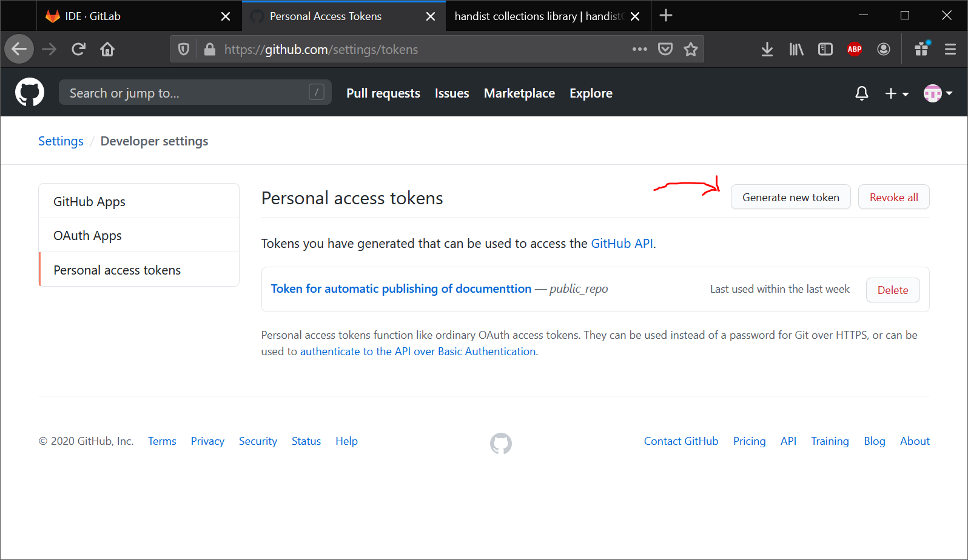Click the GitHub Octocat logo in header

(x=29, y=93)
